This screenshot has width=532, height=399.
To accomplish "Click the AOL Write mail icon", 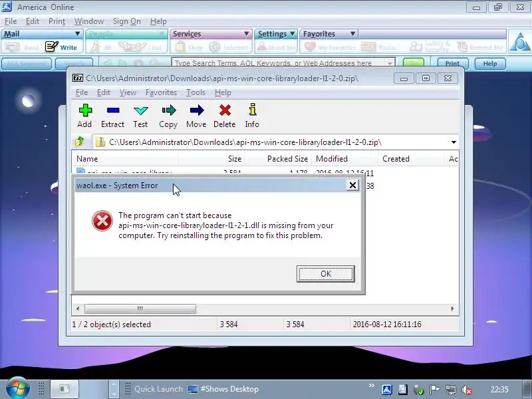I will click(x=52, y=47).
